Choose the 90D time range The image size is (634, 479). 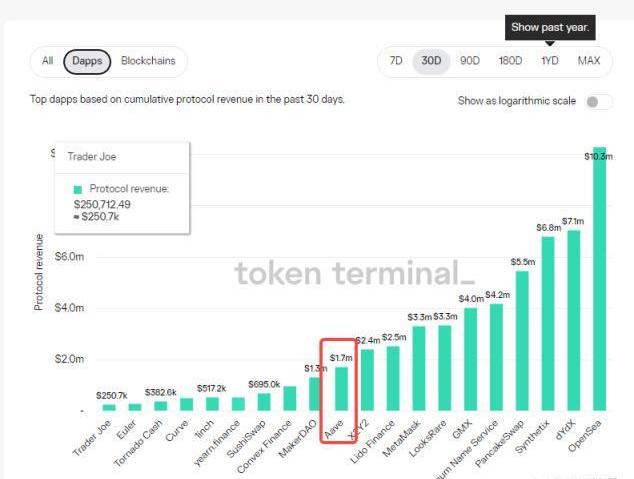(x=470, y=61)
